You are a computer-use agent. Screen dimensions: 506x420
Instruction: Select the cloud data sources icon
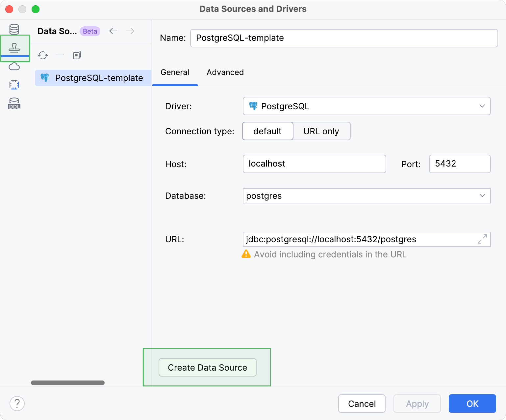(14, 66)
